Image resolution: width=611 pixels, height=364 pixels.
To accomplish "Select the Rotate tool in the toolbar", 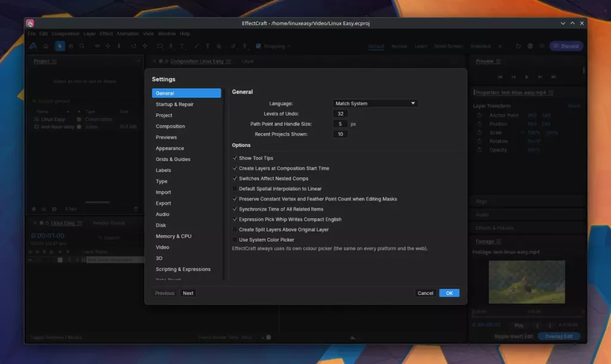I will tap(134, 46).
